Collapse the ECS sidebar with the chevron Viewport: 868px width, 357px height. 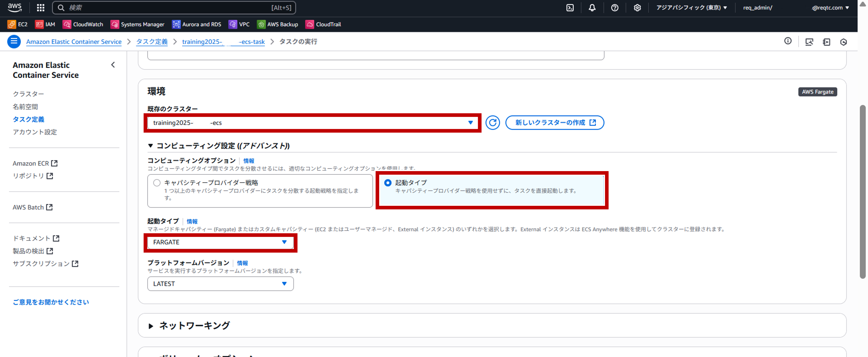pos(113,65)
